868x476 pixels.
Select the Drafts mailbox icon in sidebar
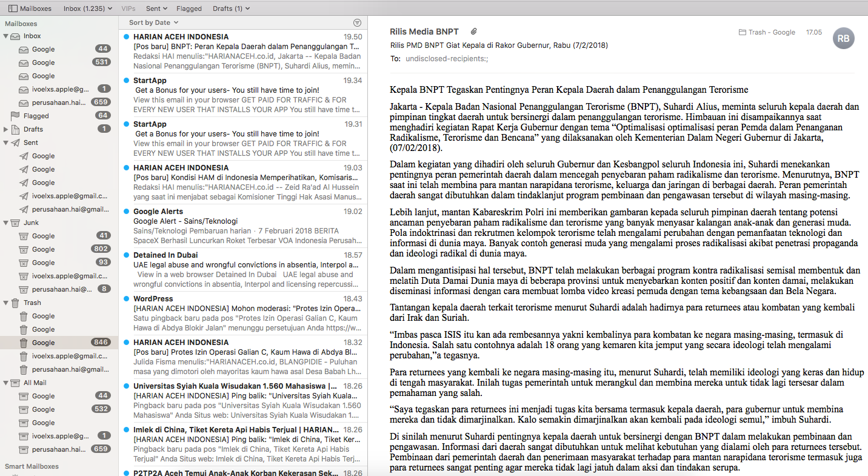(x=15, y=129)
